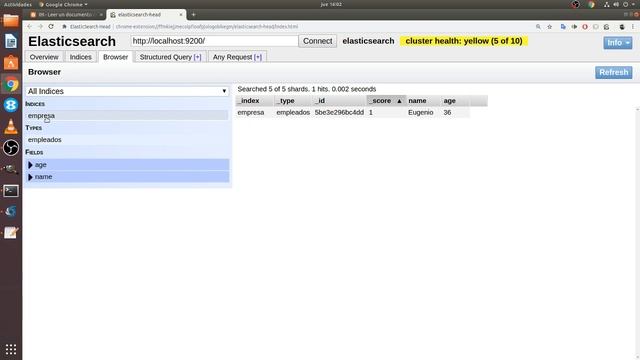Viewport: 640px width, 360px height.
Task: Select the empresa index
Action: pos(127,116)
